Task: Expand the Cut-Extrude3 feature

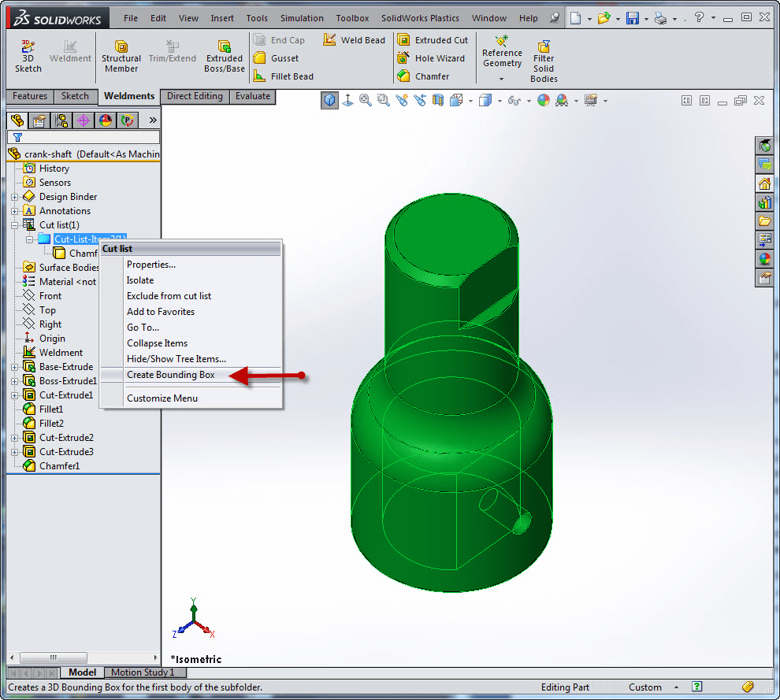Action: (15, 452)
